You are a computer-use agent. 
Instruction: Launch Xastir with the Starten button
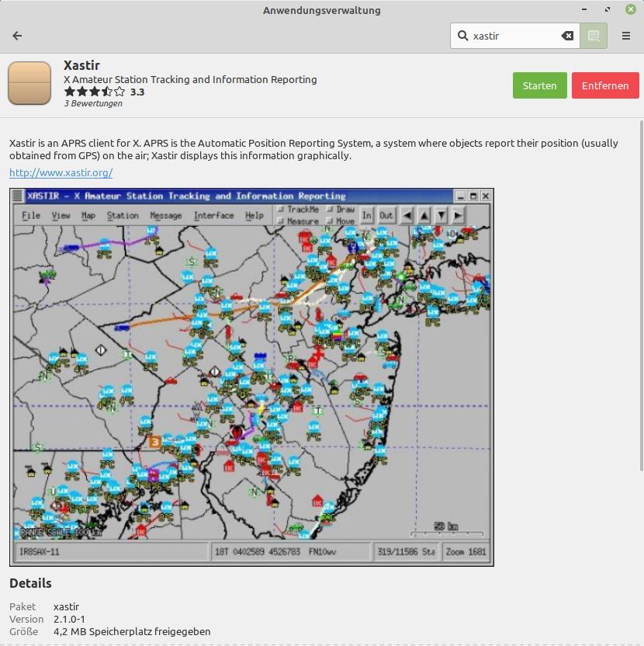(x=539, y=85)
